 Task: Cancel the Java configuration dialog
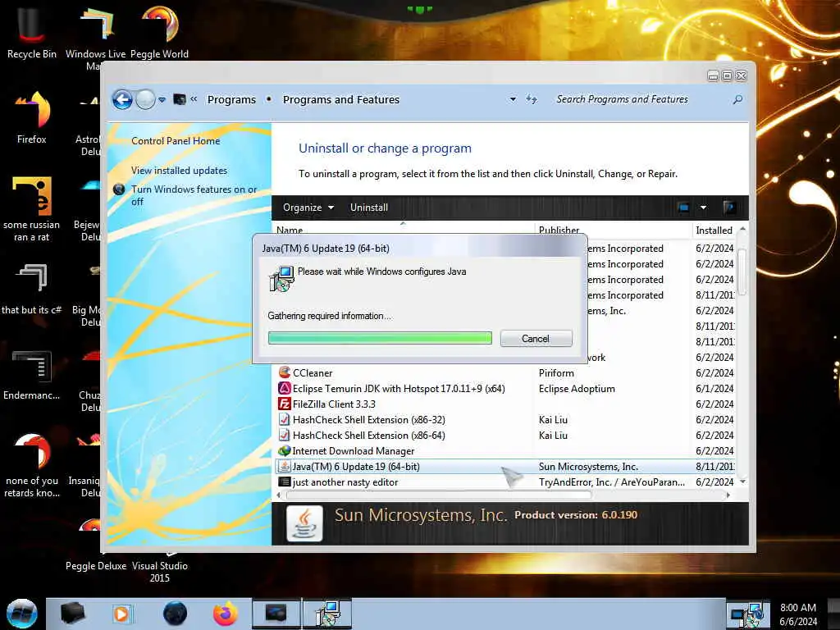[x=536, y=339]
